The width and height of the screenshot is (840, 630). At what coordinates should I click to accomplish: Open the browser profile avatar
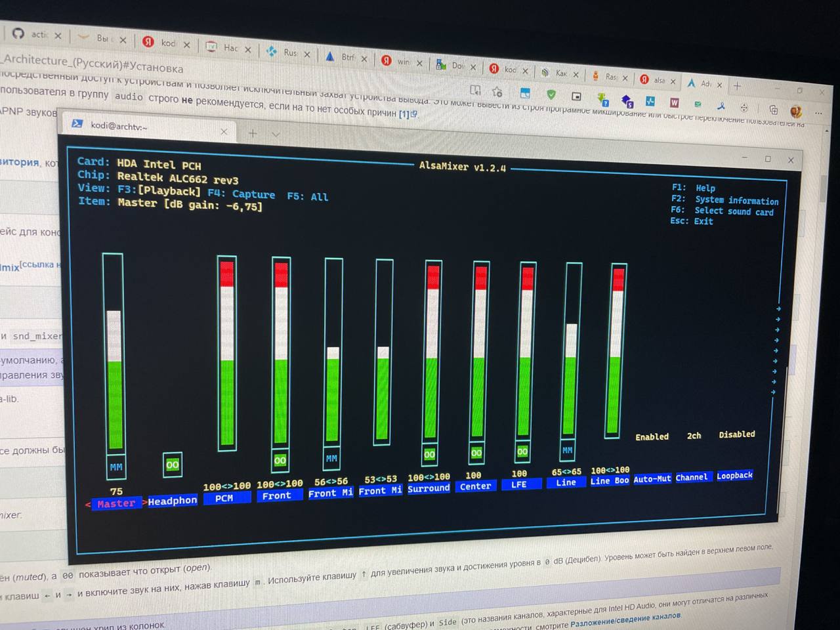coord(796,111)
